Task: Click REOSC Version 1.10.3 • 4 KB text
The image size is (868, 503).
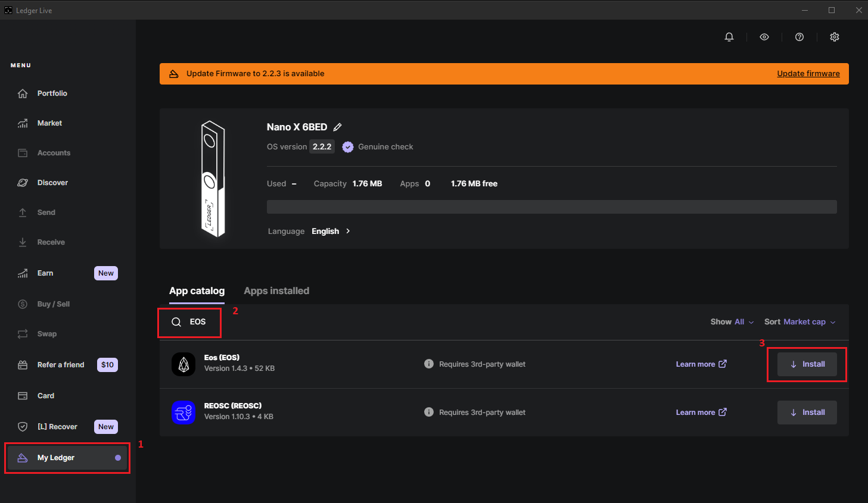Action: point(239,417)
